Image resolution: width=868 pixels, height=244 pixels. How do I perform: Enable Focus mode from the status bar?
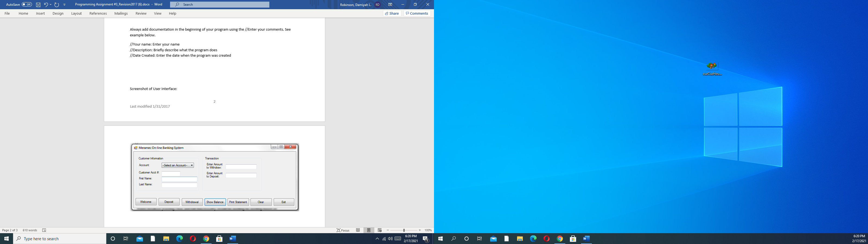(343, 230)
